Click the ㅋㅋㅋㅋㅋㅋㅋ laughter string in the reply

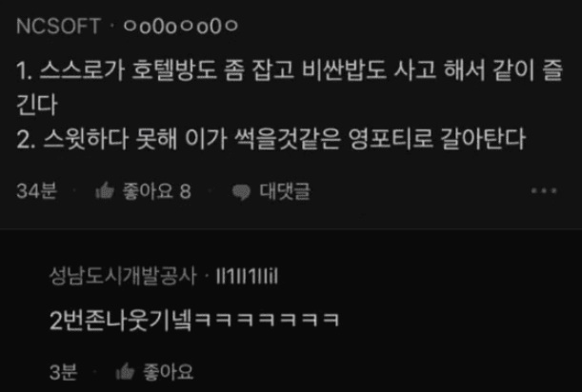tap(267, 320)
